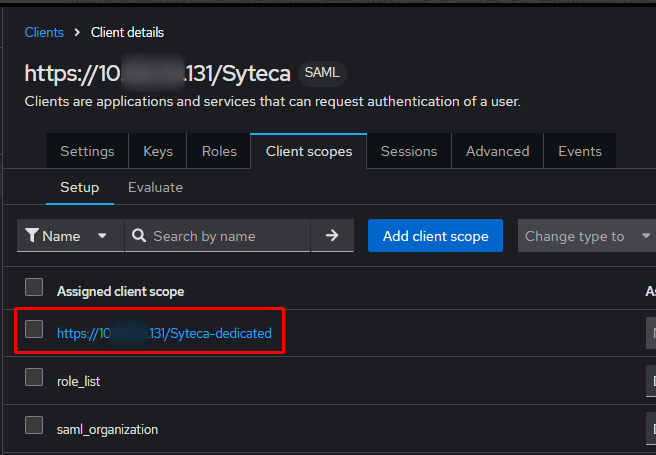This screenshot has width=656, height=455.
Task: Open the Keys tab
Action: point(158,151)
